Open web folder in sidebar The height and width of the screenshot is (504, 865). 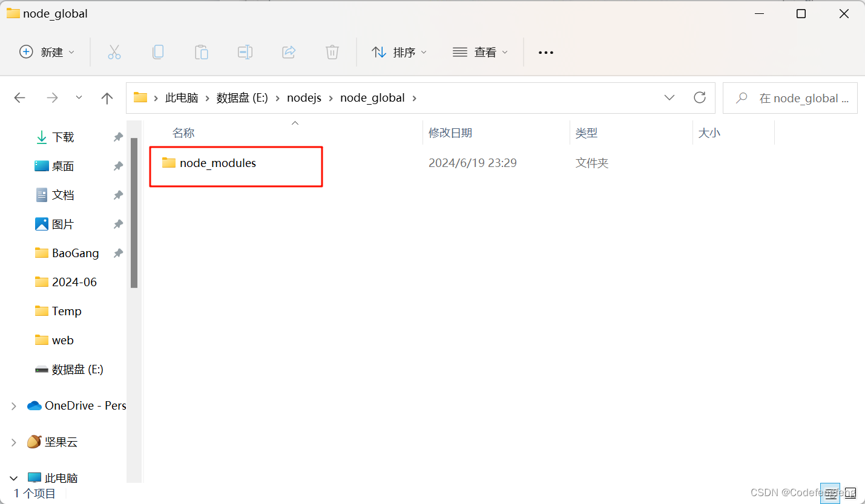tap(63, 340)
